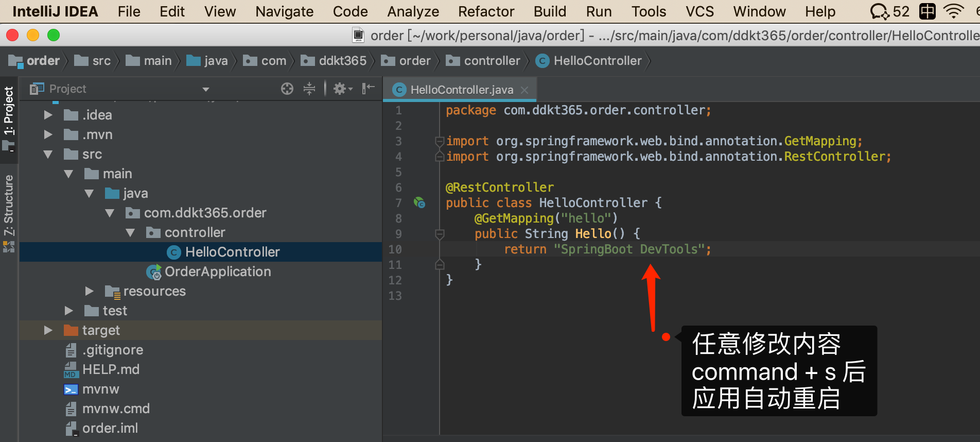This screenshot has height=442, width=980.
Task: Open the Project view dropdown
Action: (206, 89)
